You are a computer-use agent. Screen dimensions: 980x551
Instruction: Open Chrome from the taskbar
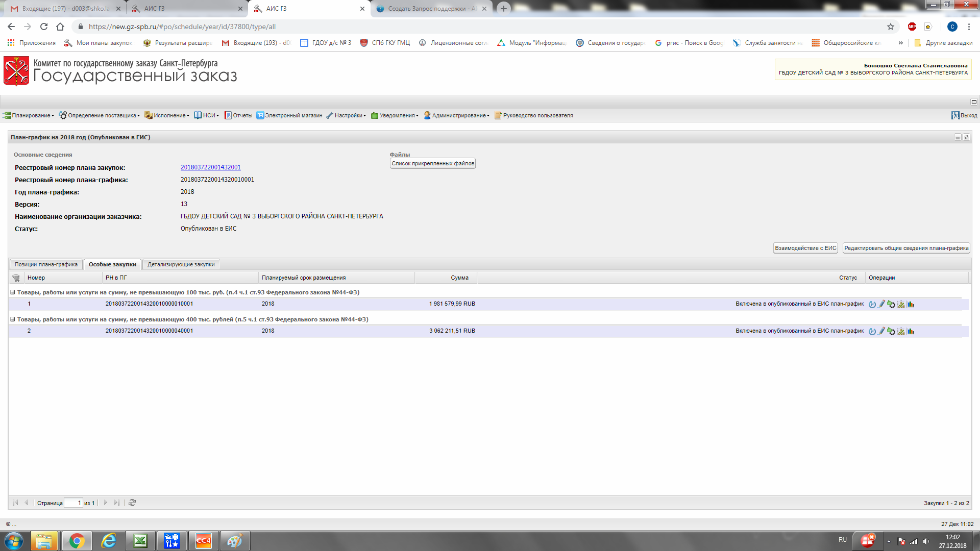point(77,541)
